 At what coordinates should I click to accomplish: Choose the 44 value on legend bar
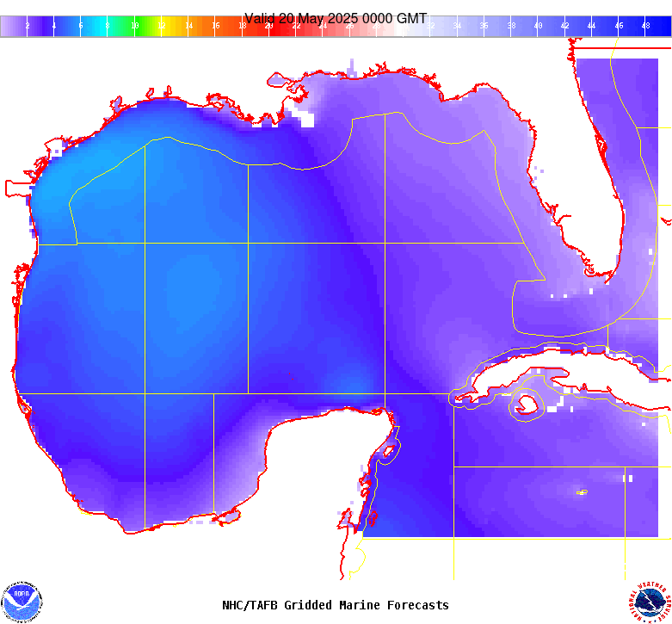[591, 26]
